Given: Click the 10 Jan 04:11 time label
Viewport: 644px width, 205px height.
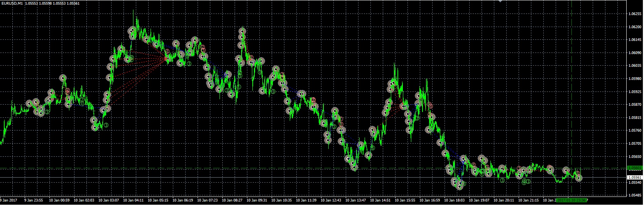Looking at the screenshot, I should tap(134, 201).
